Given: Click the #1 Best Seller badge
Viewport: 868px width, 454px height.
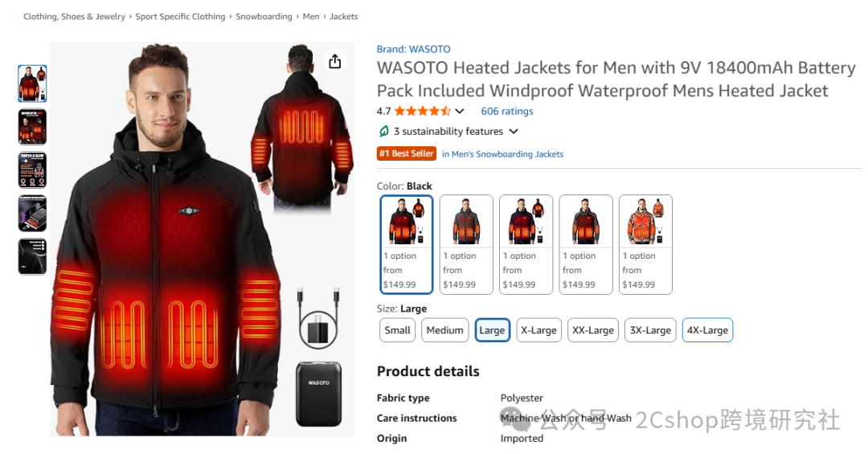Looking at the screenshot, I should pyautogui.click(x=407, y=153).
